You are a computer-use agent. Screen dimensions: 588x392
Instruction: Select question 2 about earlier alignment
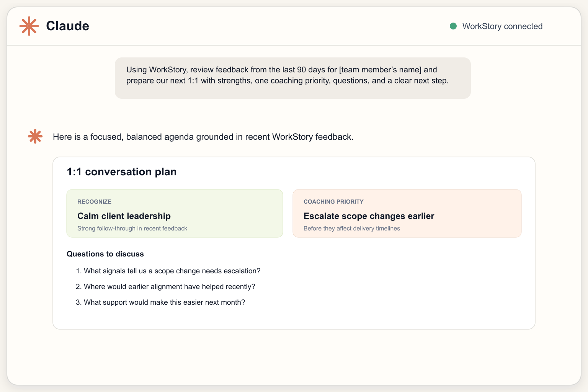point(165,286)
